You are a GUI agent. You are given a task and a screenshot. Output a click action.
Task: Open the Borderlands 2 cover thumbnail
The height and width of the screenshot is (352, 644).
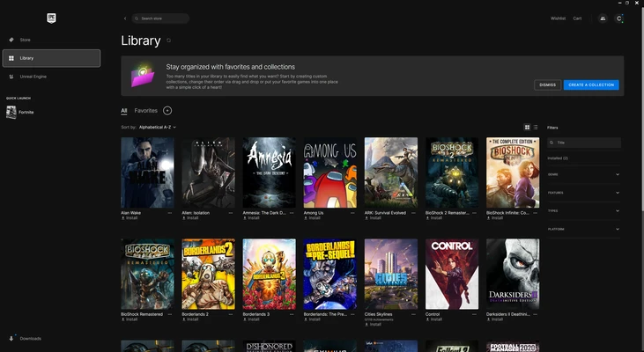(208, 274)
